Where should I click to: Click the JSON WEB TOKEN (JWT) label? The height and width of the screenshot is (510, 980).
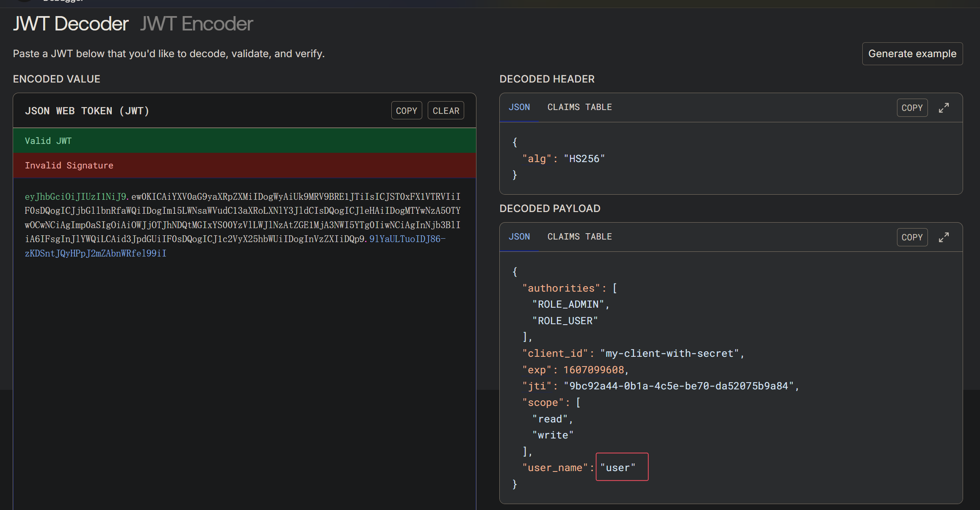(x=87, y=111)
